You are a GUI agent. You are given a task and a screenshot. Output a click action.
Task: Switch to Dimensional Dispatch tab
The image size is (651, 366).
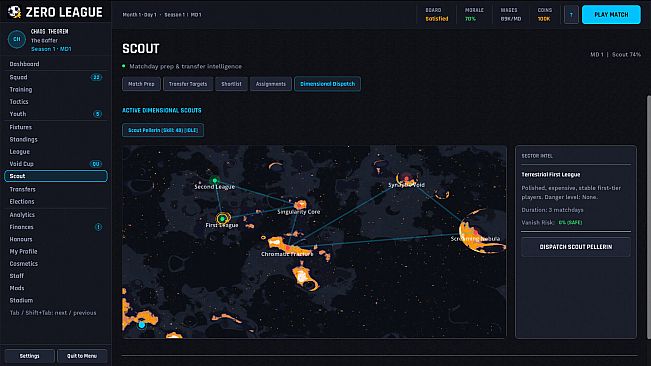pos(327,84)
